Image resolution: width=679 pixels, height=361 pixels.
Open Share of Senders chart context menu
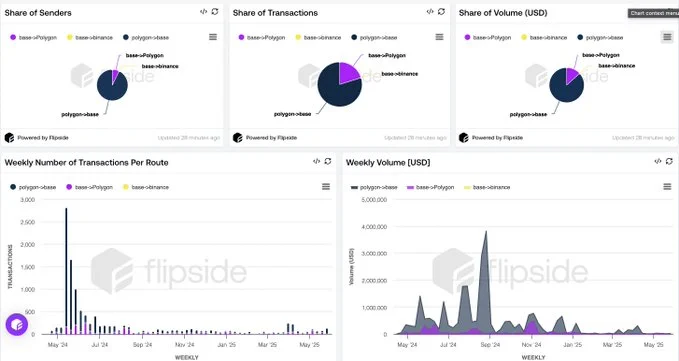click(x=213, y=37)
